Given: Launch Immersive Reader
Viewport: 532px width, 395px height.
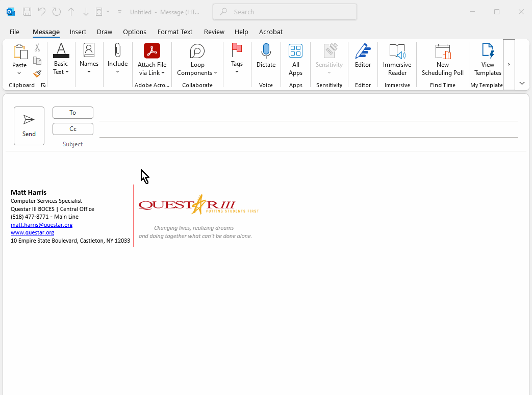Looking at the screenshot, I should click(397, 51).
